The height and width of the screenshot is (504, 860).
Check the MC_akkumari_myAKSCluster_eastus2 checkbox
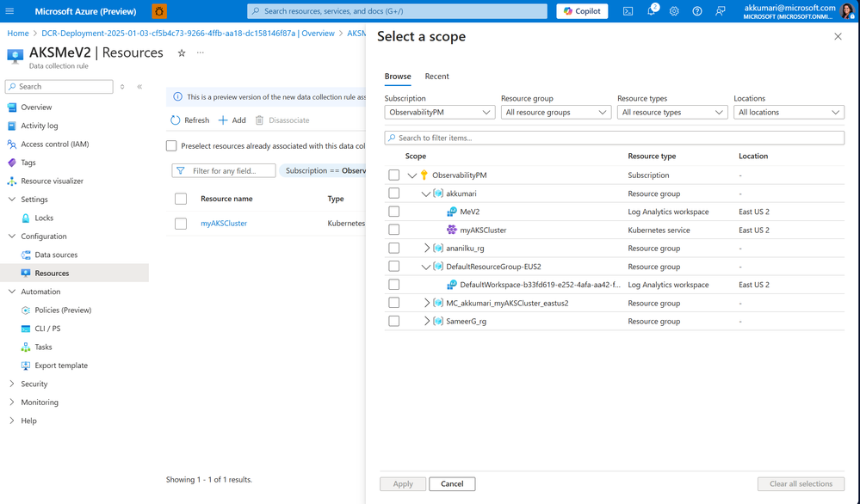coord(393,303)
